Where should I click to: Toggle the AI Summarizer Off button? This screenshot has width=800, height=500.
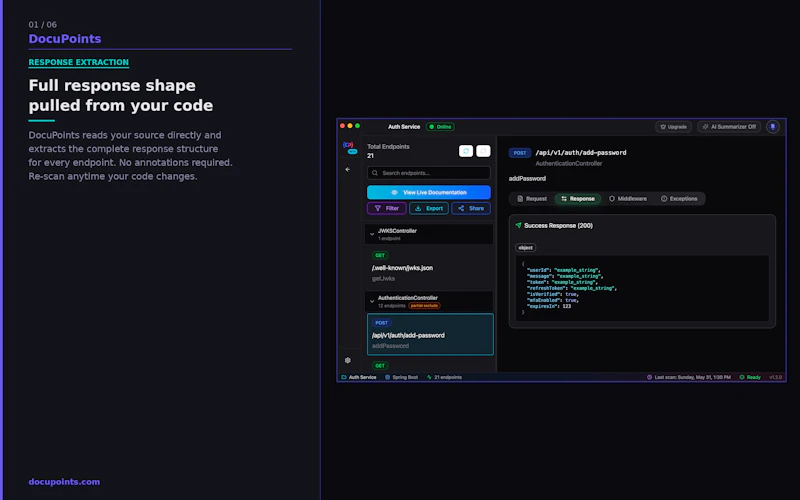pyautogui.click(x=729, y=127)
